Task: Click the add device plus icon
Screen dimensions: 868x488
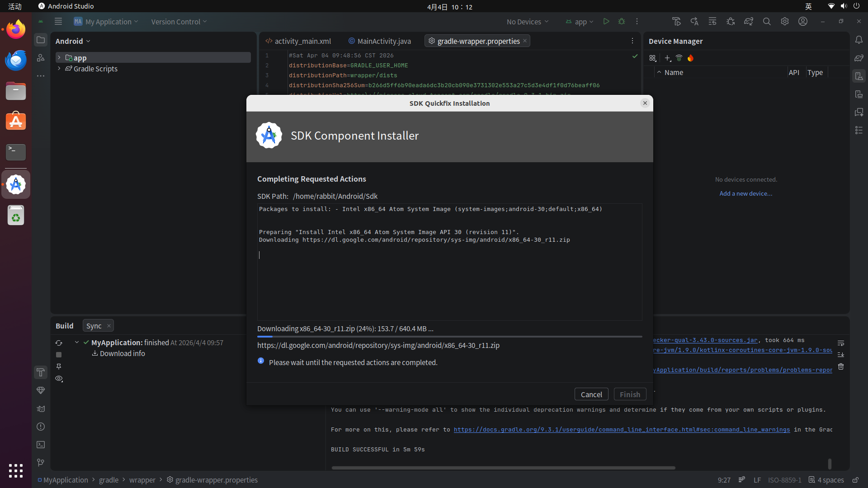Action: click(667, 58)
